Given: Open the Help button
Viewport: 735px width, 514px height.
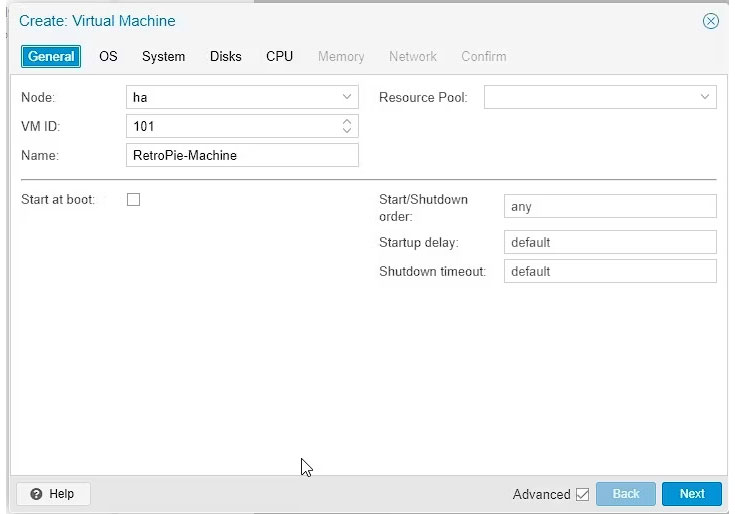Looking at the screenshot, I should [x=53, y=494].
